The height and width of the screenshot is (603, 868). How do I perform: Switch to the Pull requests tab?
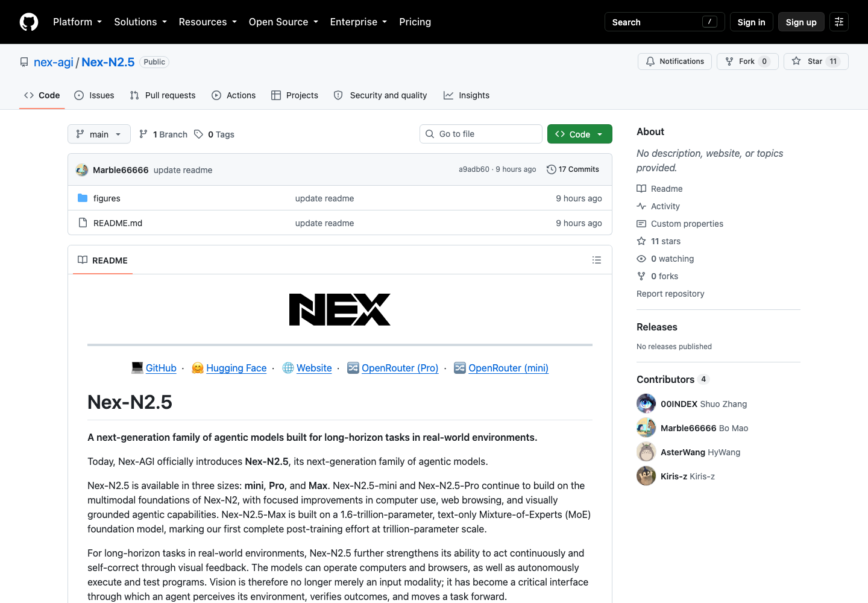point(163,95)
